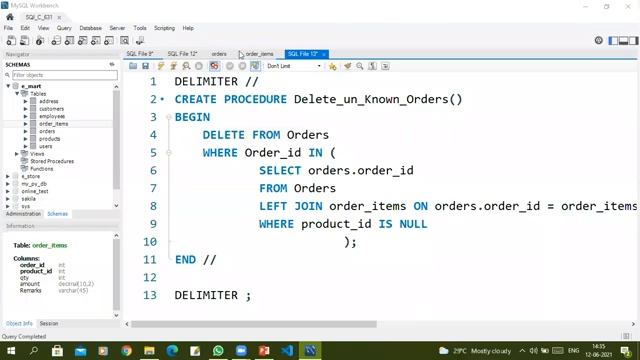Viewport: 640px width, 360px height.
Task: Toggle the right sidebar panel visibility
Action: coord(633,40)
